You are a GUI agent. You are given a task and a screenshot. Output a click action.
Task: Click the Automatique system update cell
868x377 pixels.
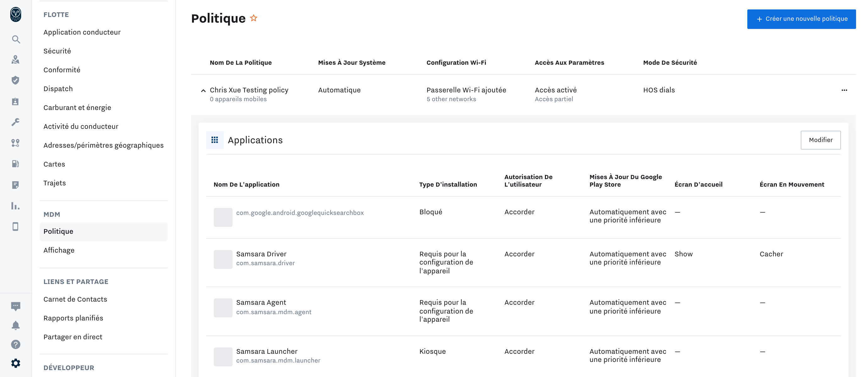(339, 90)
